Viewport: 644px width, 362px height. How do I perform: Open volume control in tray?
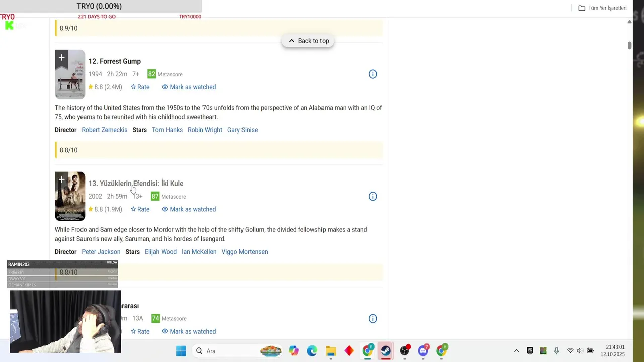point(580,351)
